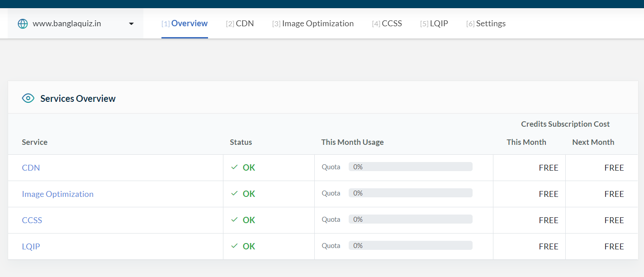Open the CDN service link in the table
Screen dimensions: 644x277
(31, 168)
